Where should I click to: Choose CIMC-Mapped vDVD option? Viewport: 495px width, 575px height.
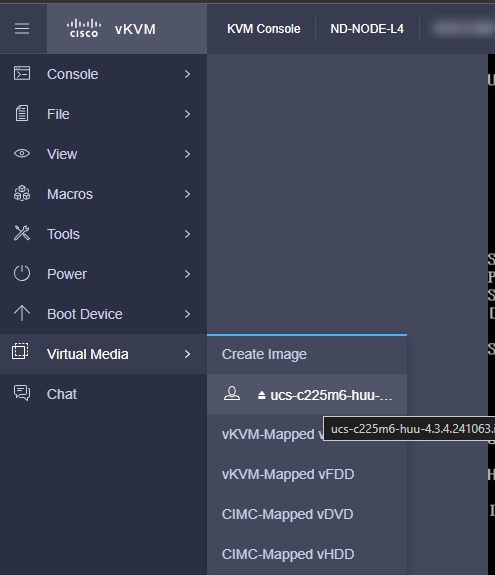307,514
